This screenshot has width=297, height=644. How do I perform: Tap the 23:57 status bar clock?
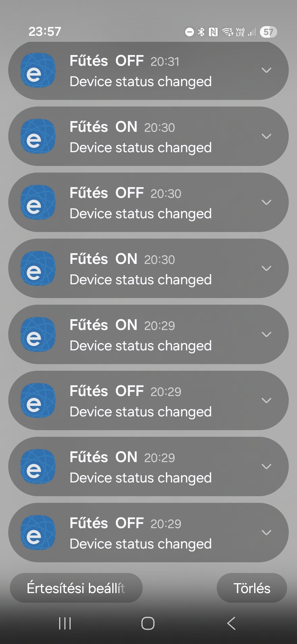point(45,32)
